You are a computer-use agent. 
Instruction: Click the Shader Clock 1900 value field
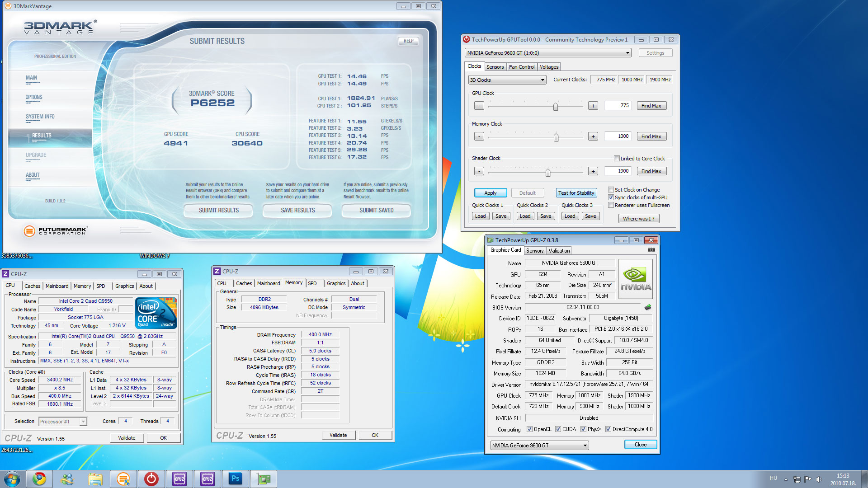coord(618,171)
